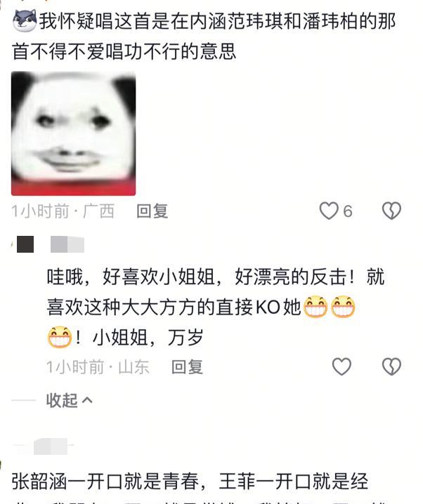Tap the second grinning emoji after KO她

343,307
